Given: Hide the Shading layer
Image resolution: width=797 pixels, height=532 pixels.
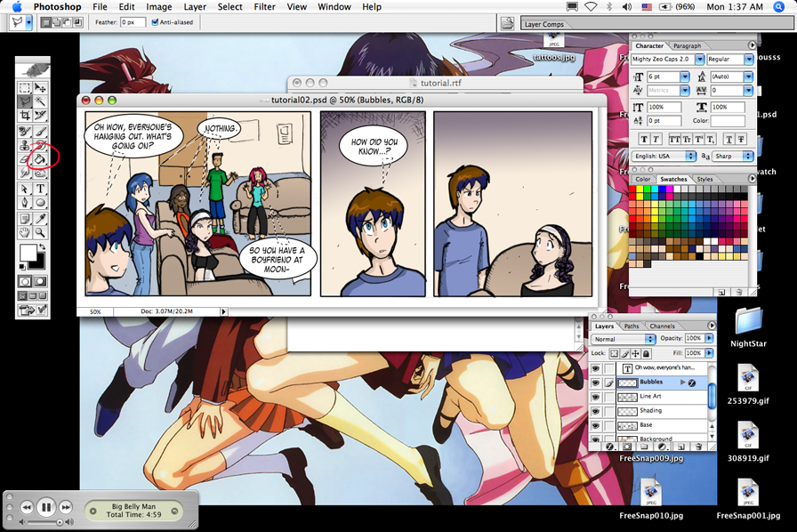Looking at the screenshot, I should (x=596, y=412).
